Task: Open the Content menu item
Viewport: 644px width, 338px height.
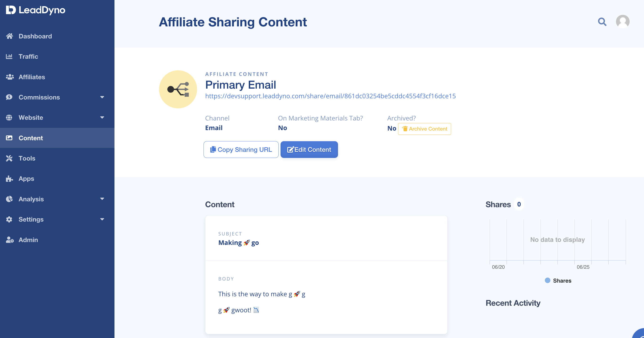Action: pos(57,138)
